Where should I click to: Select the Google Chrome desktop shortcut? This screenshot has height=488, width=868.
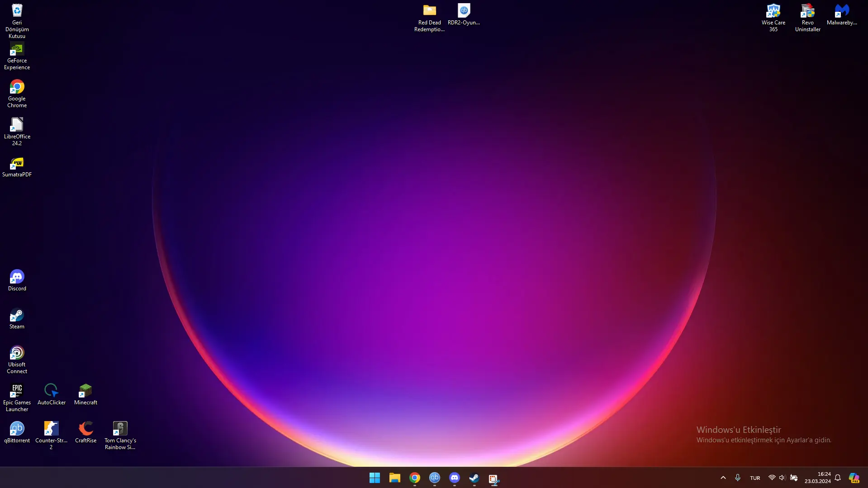[x=17, y=94]
